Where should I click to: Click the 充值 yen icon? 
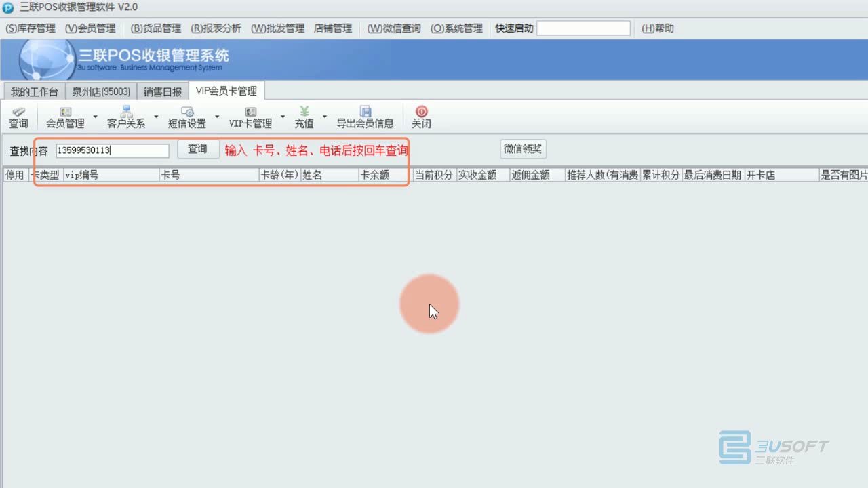[x=304, y=111]
